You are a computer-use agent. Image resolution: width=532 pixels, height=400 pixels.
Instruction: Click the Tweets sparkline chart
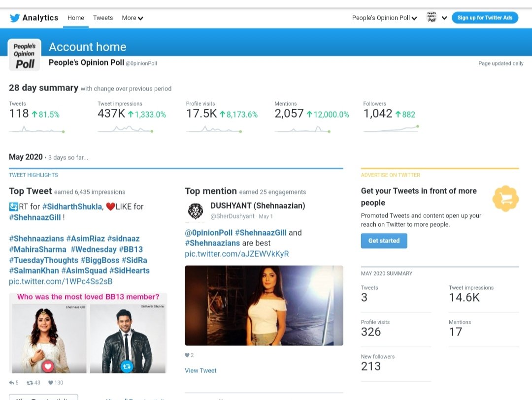pos(36,129)
